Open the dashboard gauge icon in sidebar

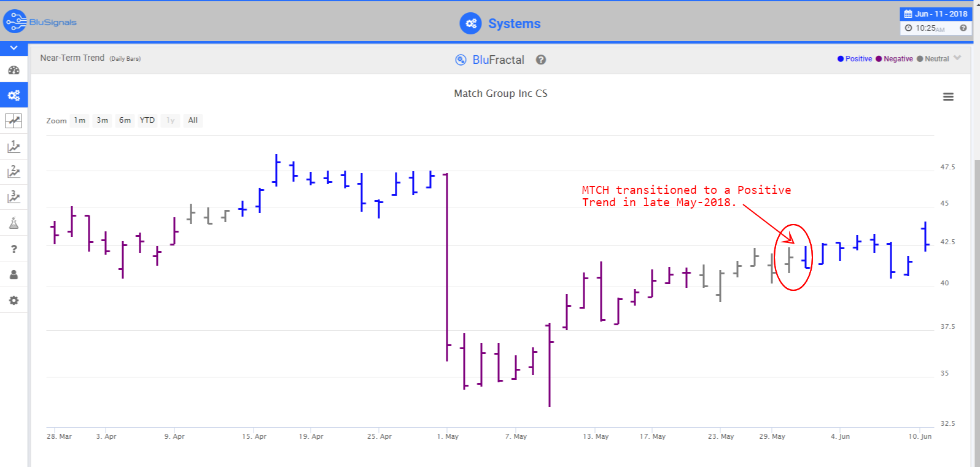14,70
